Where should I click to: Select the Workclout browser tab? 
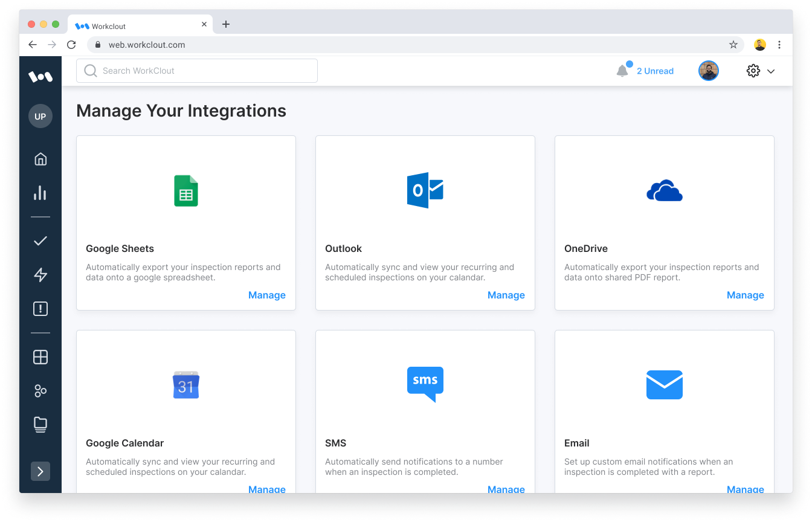click(140, 25)
